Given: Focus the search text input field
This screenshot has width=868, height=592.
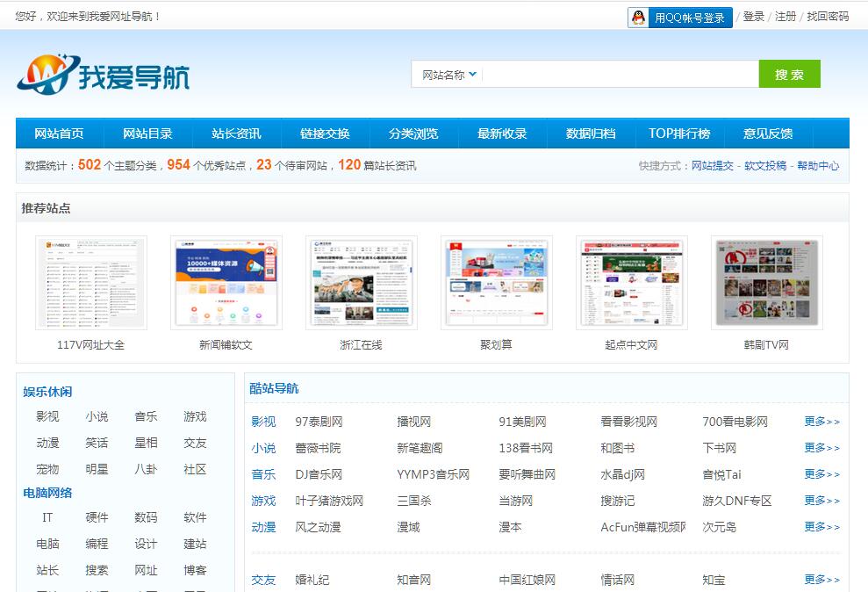Looking at the screenshot, I should click(620, 75).
